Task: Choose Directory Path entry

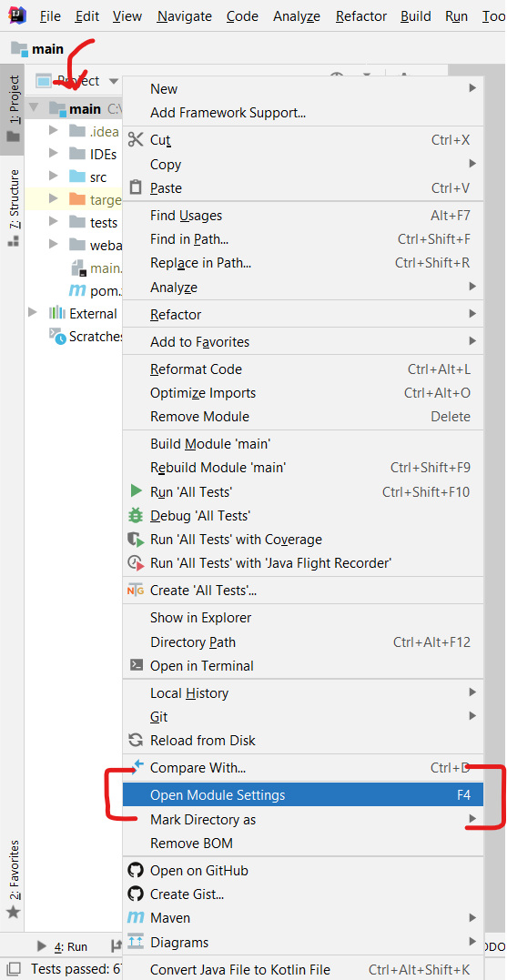Action: (x=302, y=642)
